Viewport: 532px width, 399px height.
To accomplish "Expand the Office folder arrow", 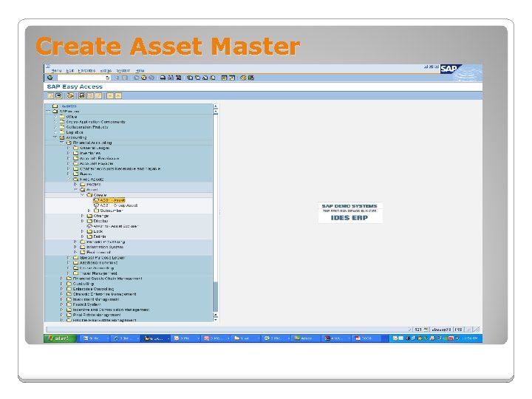I will tap(55, 117).
